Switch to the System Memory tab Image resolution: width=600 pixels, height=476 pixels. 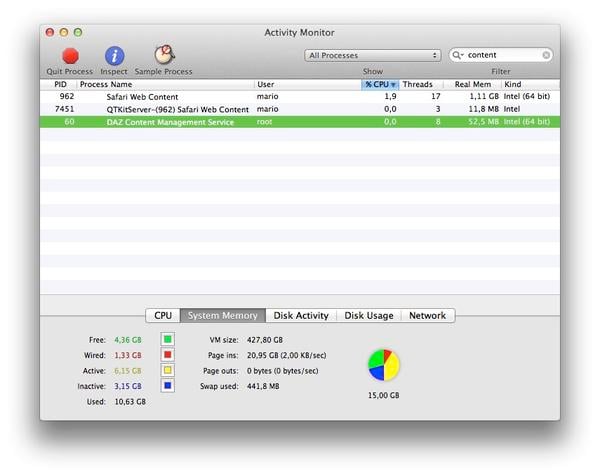coord(223,315)
